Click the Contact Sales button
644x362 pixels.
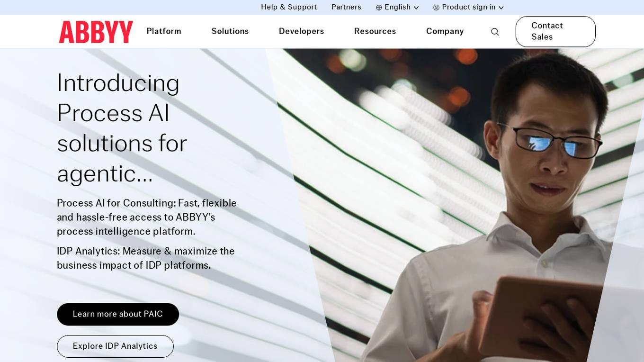(555, 32)
